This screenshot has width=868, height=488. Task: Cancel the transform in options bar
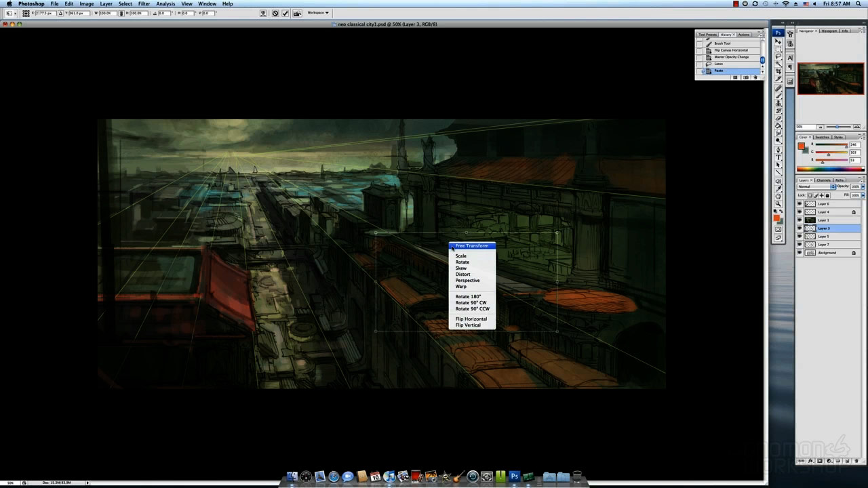275,13
